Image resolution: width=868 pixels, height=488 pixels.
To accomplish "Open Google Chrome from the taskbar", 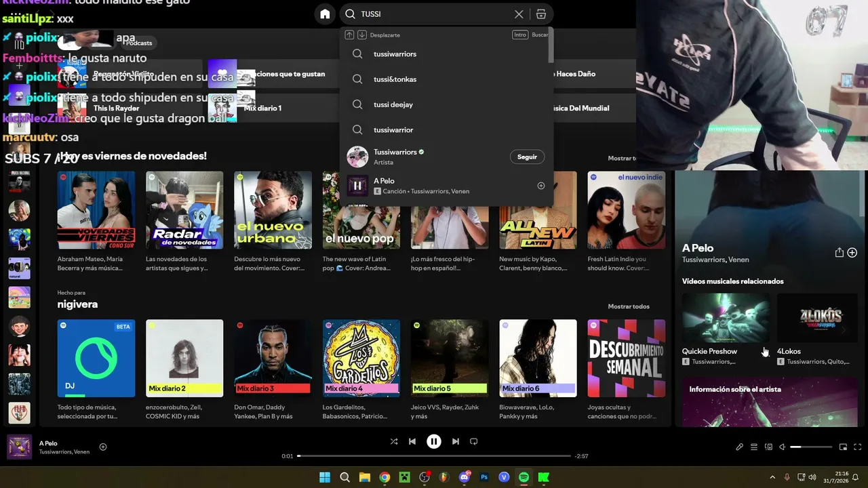I will [384, 477].
